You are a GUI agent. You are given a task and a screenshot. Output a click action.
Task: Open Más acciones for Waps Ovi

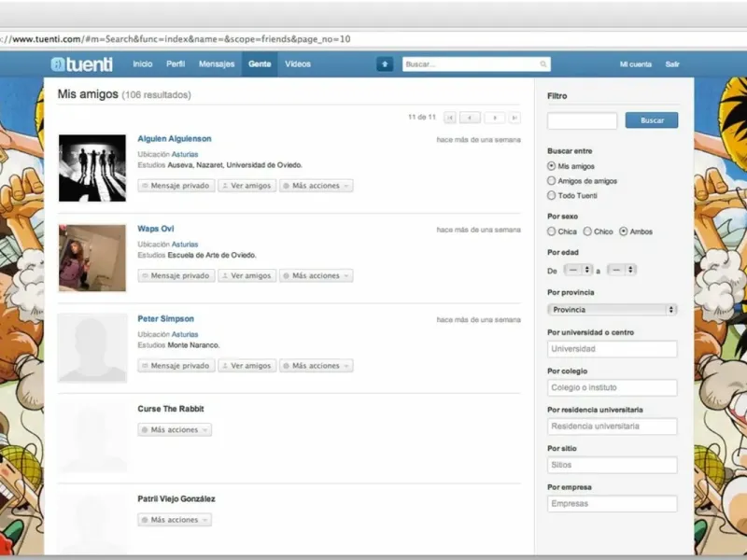point(317,275)
